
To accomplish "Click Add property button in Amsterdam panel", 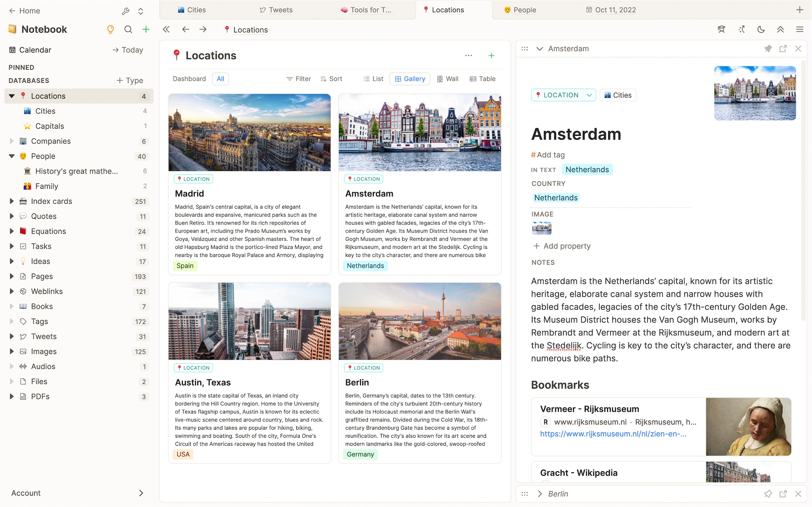I will pos(561,246).
